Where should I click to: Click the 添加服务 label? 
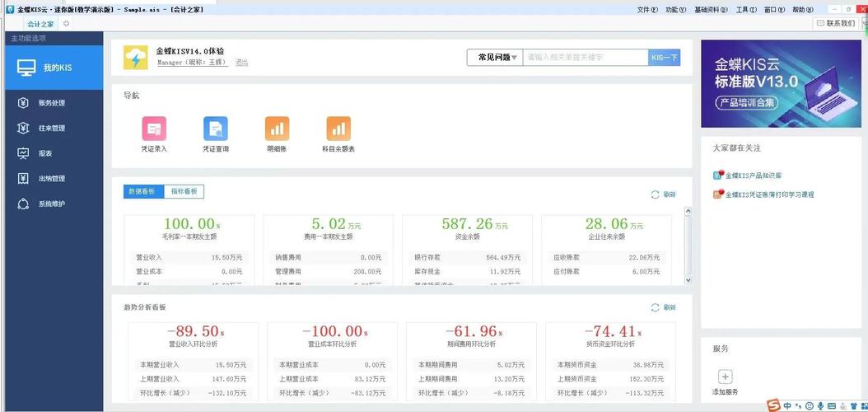click(x=726, y=392)
